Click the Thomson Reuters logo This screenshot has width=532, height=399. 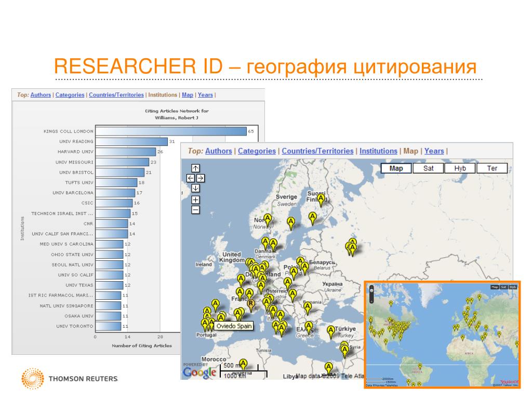(70, 378)
